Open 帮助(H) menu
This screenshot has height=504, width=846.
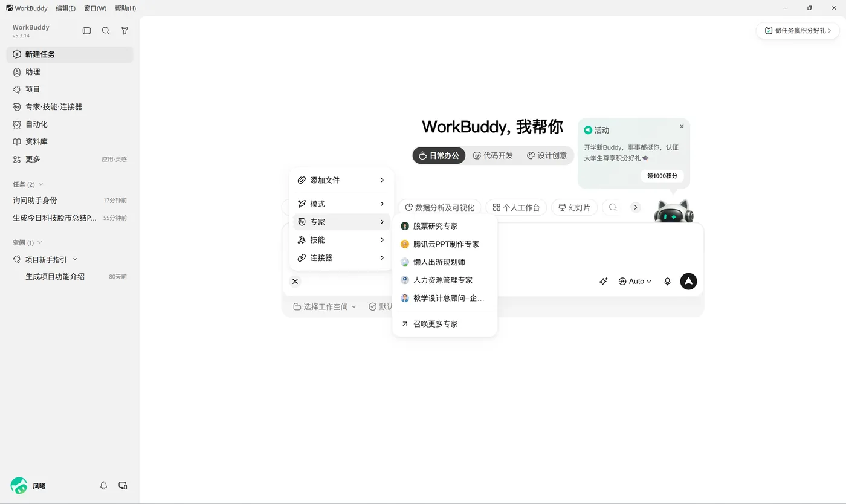tap(125, 8)
